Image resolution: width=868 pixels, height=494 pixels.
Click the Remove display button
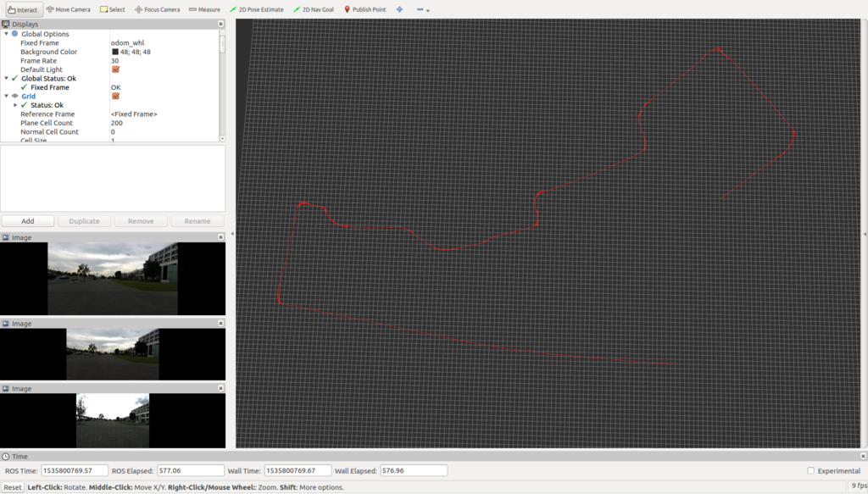[x=141, y=220]
